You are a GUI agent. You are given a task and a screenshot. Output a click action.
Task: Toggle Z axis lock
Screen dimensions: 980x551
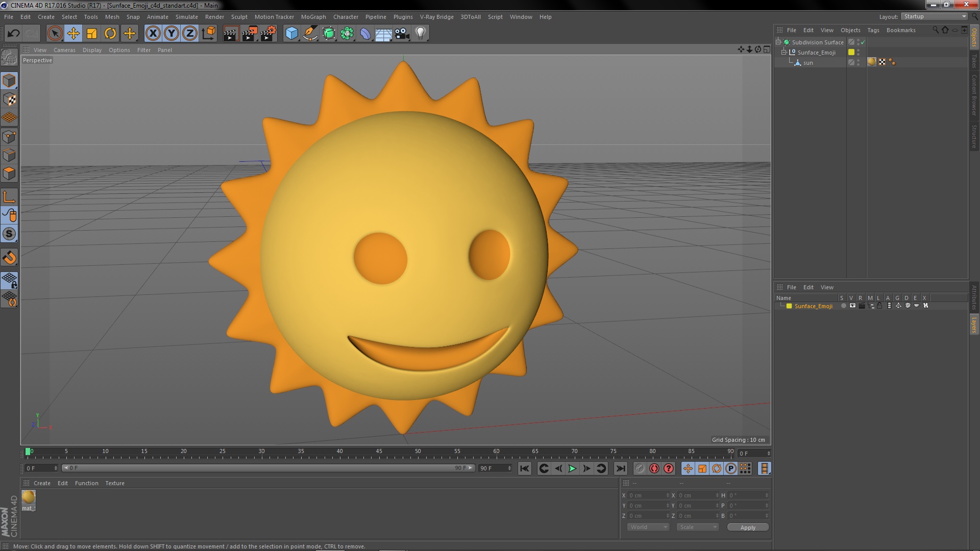tap(190, 34)
